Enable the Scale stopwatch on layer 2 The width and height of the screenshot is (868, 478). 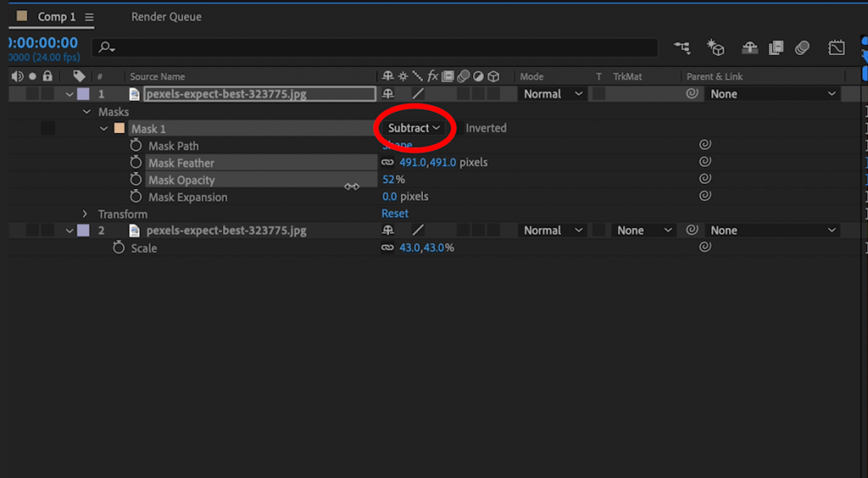click(119, 248)
